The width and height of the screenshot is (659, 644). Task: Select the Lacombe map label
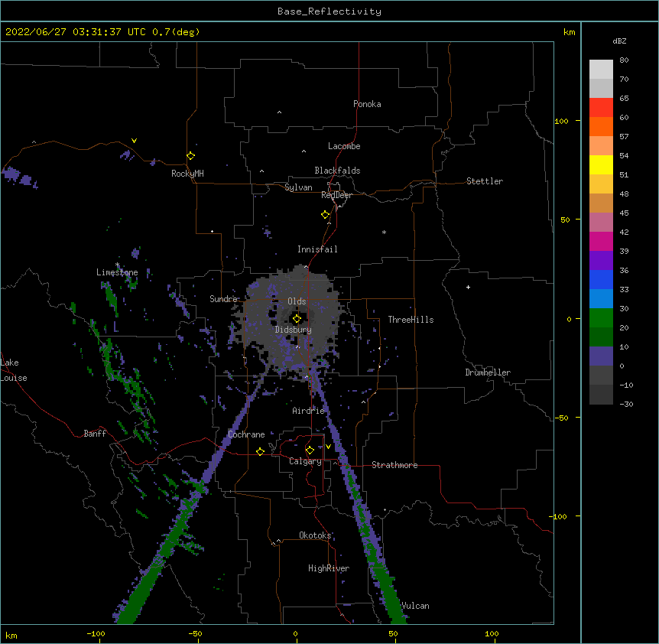(344, 146)
